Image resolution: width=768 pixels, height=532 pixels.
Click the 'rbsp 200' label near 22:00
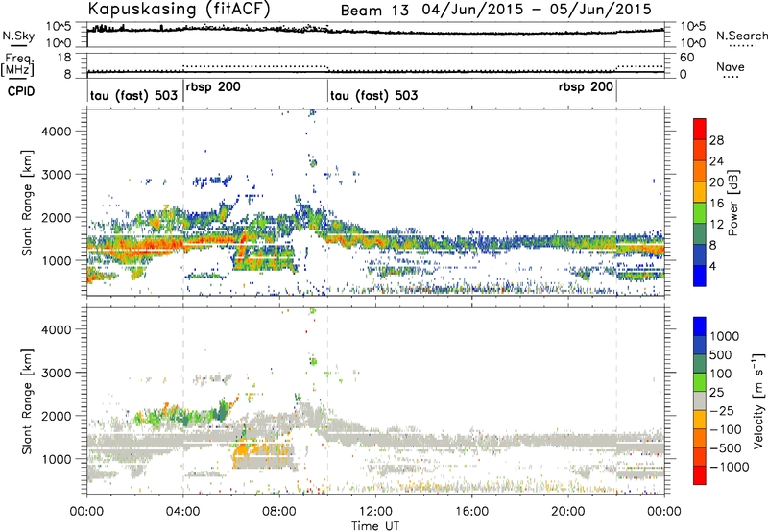pos(586,87)
